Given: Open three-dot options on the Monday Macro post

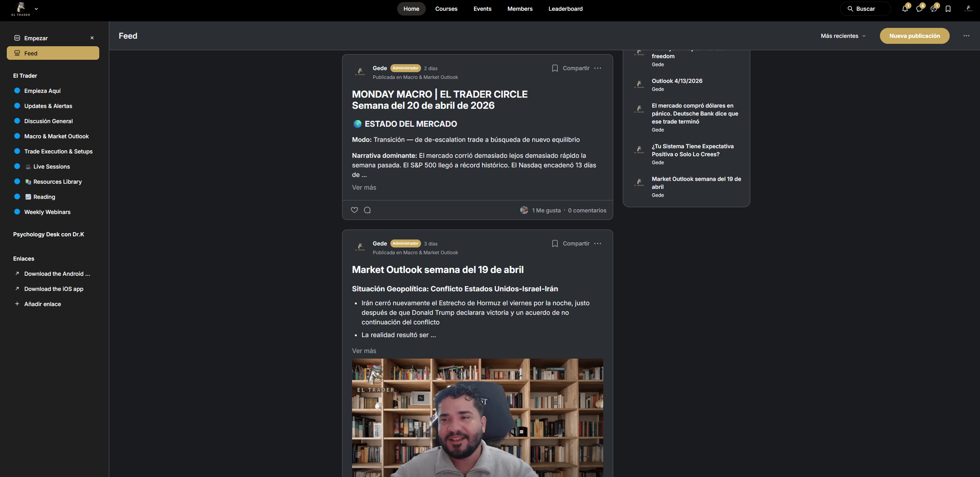Looking at the screenshot, I should pos(597,68).
